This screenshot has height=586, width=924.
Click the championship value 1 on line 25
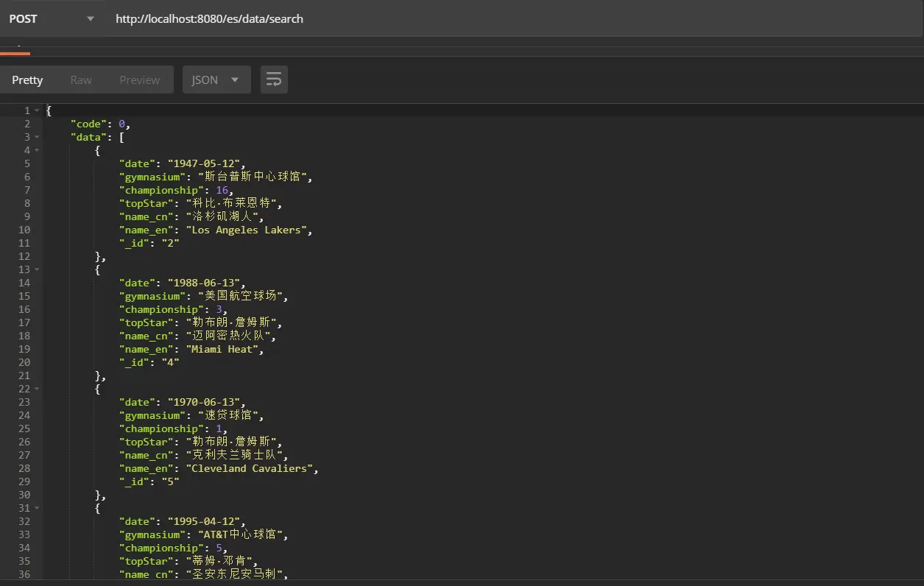tap(219, 428)
